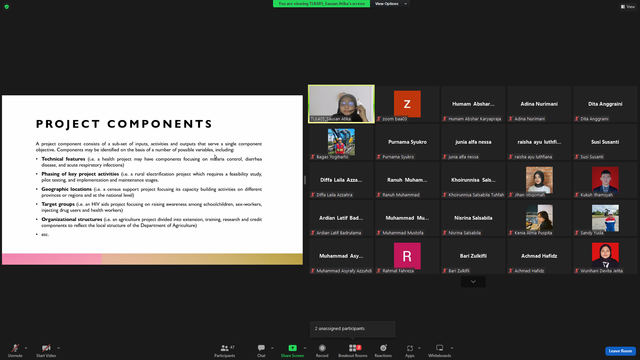Select Achmad Hafidz's participant tile
640x360 pixels.
pos(539,256)
